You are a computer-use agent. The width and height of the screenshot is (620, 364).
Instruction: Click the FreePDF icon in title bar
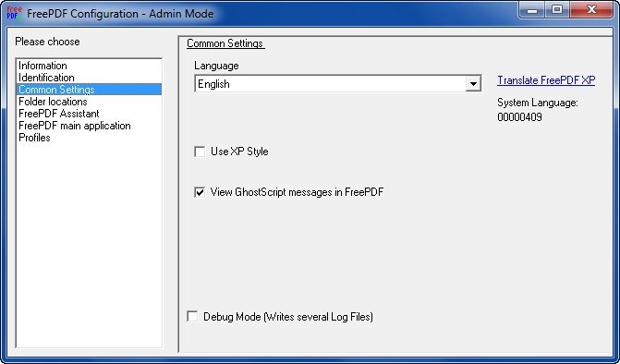(x=15, y=13)
